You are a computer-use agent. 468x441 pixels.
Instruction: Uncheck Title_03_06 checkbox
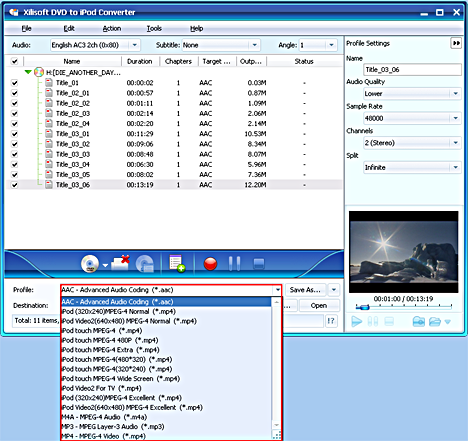click(14, 185)
